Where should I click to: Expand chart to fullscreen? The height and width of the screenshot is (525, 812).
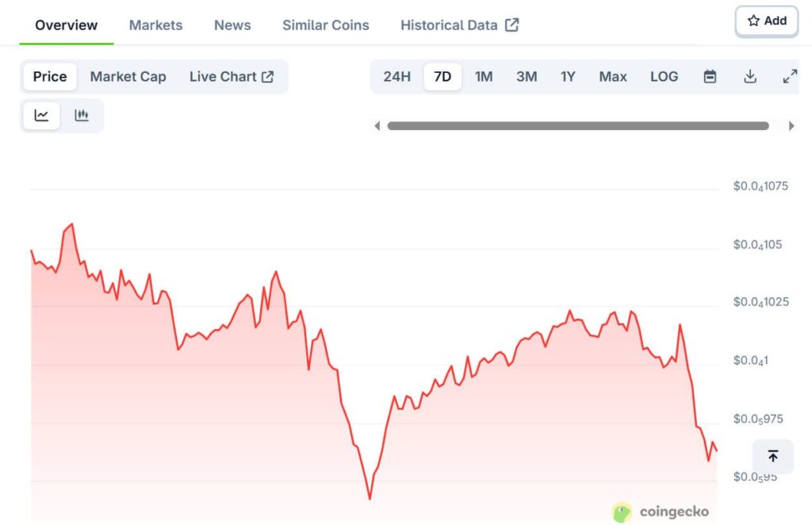790,77
